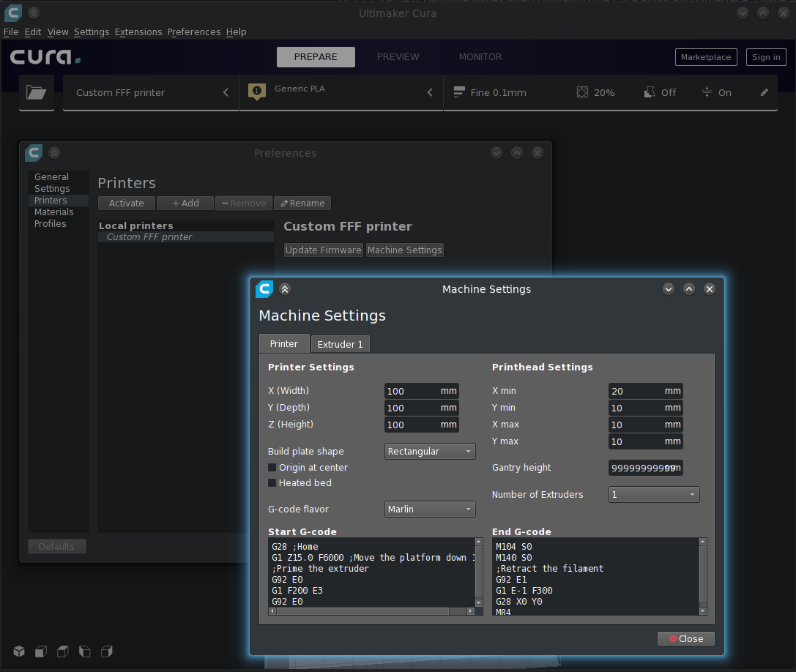Viewport: 796px width, 672px height.
Task: Click Cura logo icon in Machine Settings titlebar
Action: [264, 289]
